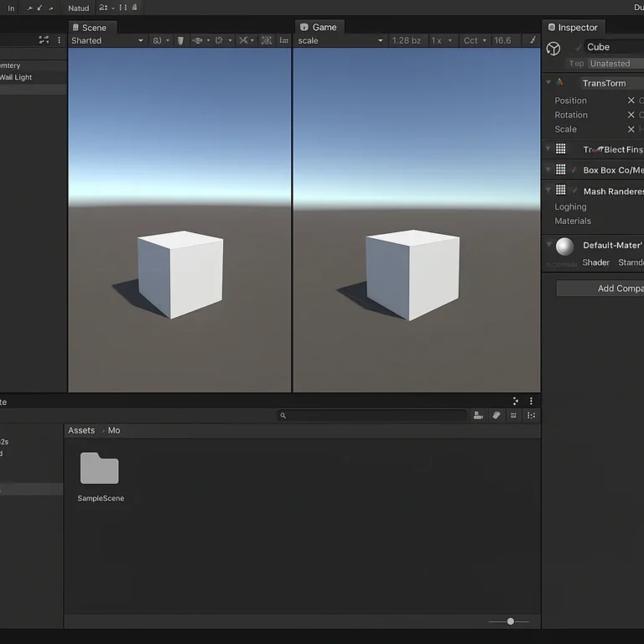This screenshot has width=644, height=644.
Task: Click the Scene gizmos list icon
Action: 283,40
